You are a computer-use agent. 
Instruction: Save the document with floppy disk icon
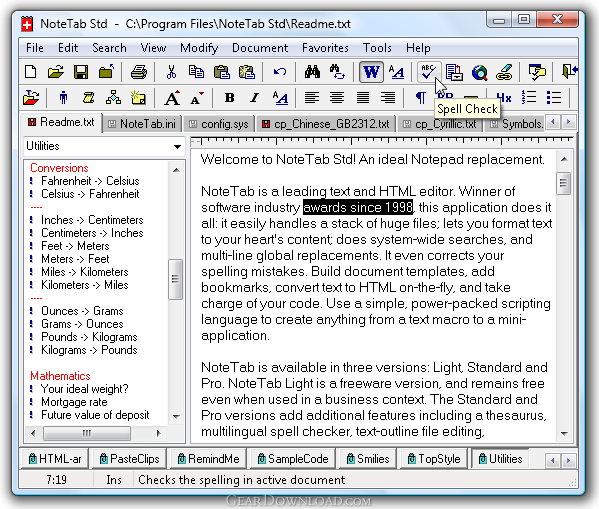click(81, 72)
